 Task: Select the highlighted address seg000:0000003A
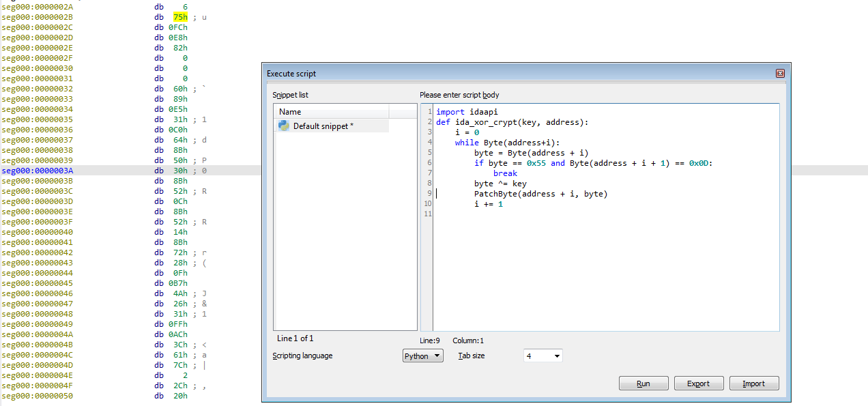[x=37, y=171]
